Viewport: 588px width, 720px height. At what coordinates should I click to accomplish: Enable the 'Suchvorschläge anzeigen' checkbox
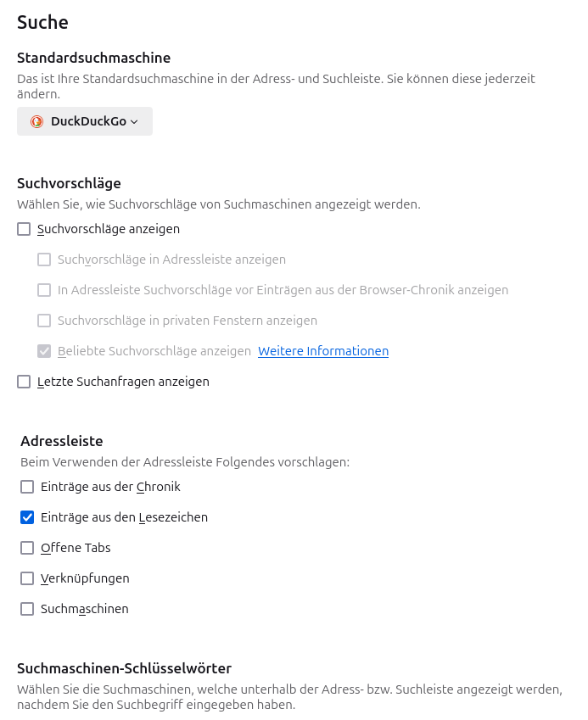24,229
